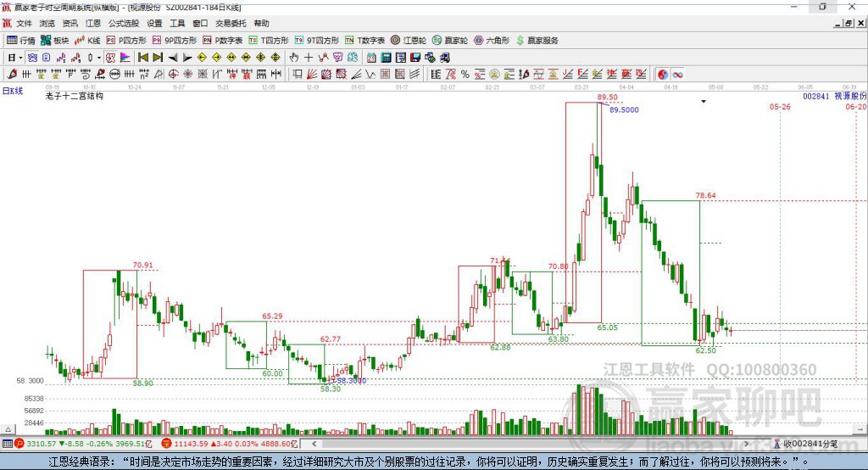Click the 06-20 date marker
Image resolution: width=868 pixels, height=470 pixels.
[x=856, y=106]
